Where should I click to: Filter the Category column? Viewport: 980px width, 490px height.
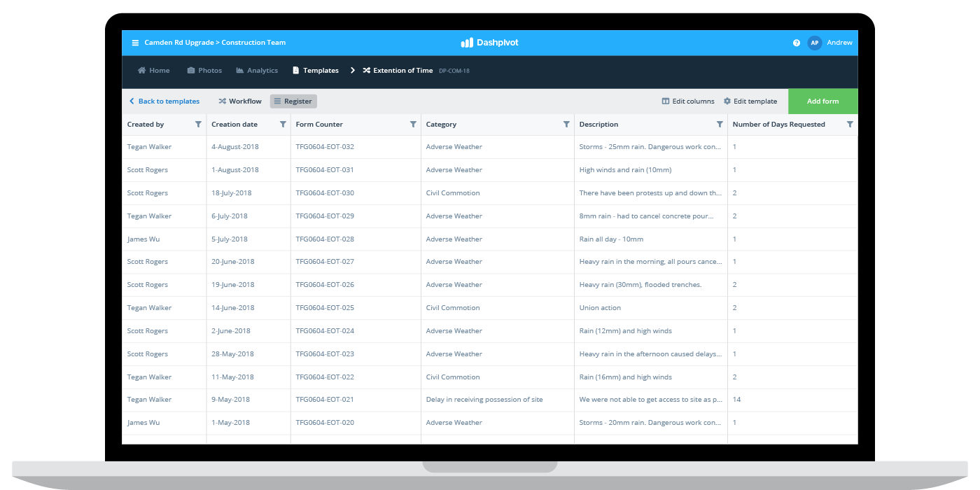[x=566, y=125]
